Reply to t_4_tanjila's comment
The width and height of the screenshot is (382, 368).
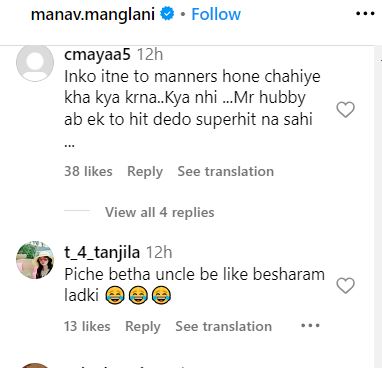[143, 326]
